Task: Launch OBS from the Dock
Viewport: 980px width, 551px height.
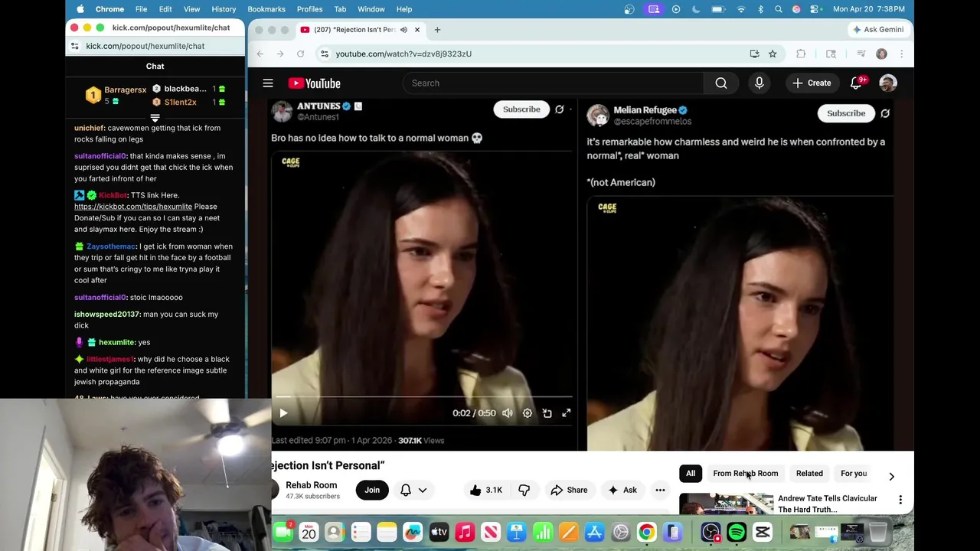Action: [710, 532]
